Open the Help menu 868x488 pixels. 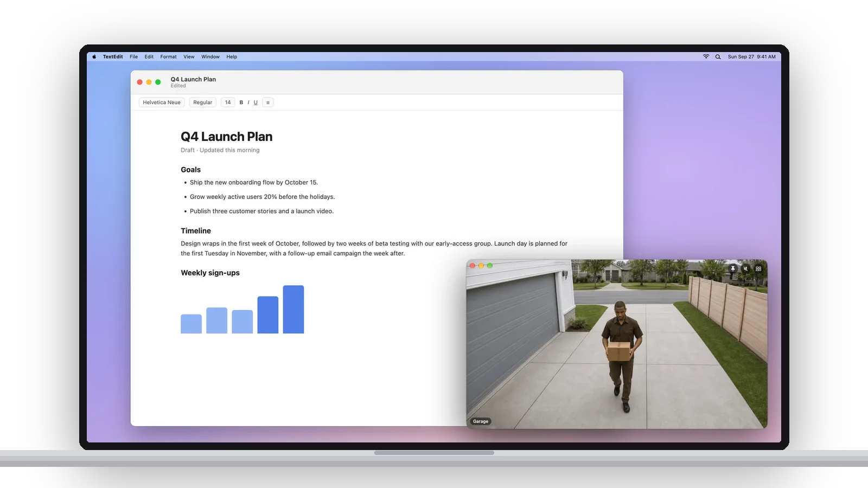pos(232,56)
